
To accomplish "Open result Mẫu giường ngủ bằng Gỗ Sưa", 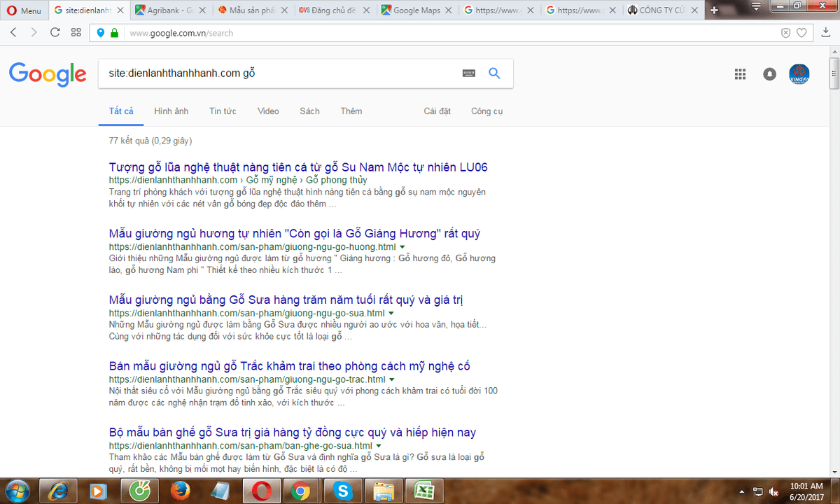I will click(286, 300).
